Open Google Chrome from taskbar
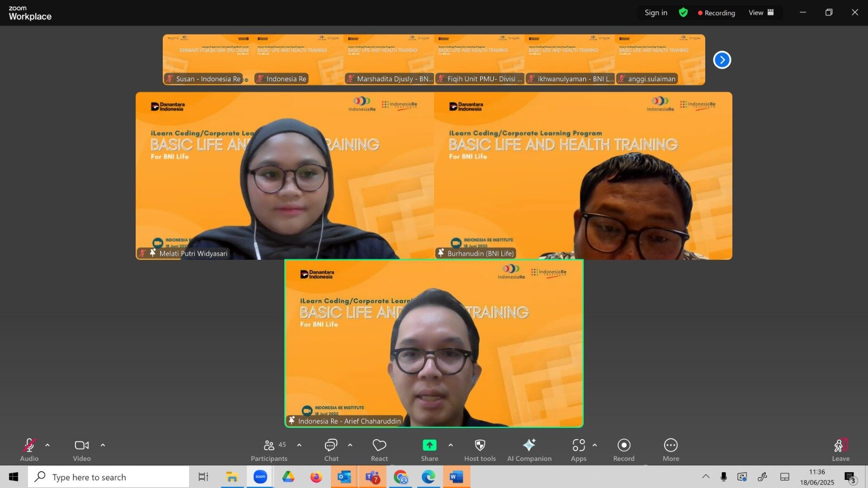This screenshot has height=488, width=868. tap(401, 477)
